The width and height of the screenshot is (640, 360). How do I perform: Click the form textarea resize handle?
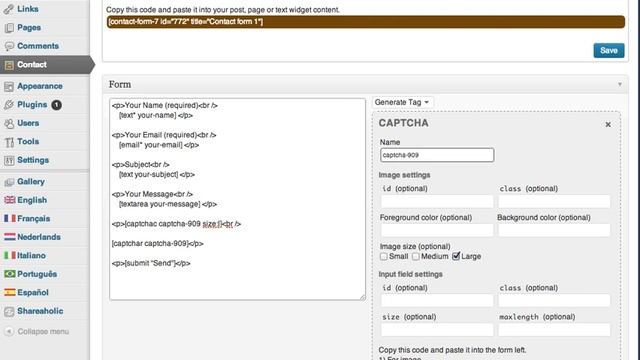(x=362, y=297)
